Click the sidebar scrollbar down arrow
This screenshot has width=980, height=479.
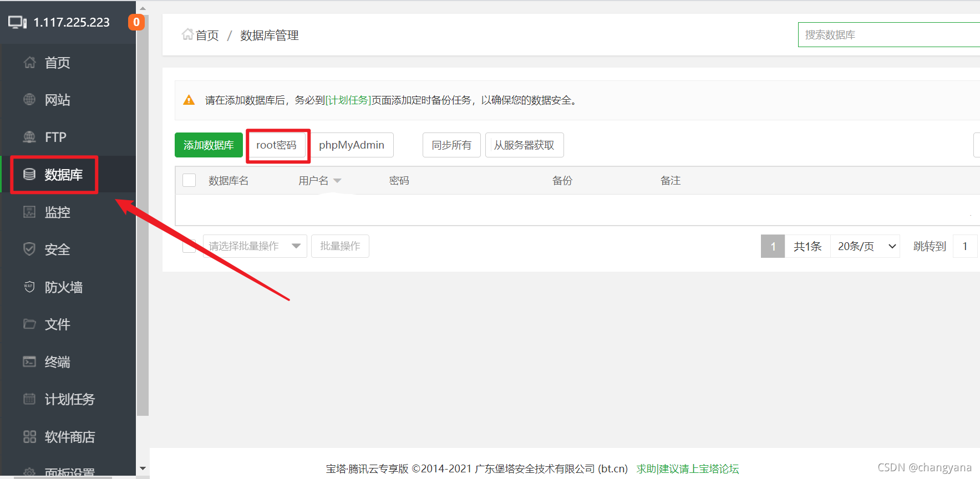pyautogui.click(x=143, y=468)
